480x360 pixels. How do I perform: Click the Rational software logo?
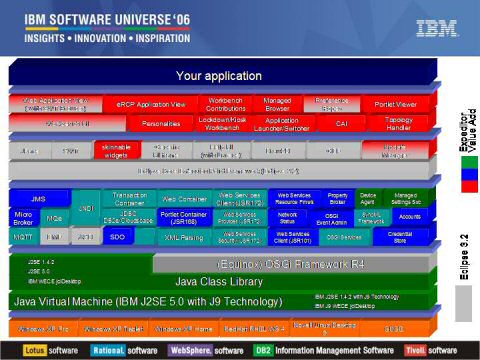click(x=124, y=350)
